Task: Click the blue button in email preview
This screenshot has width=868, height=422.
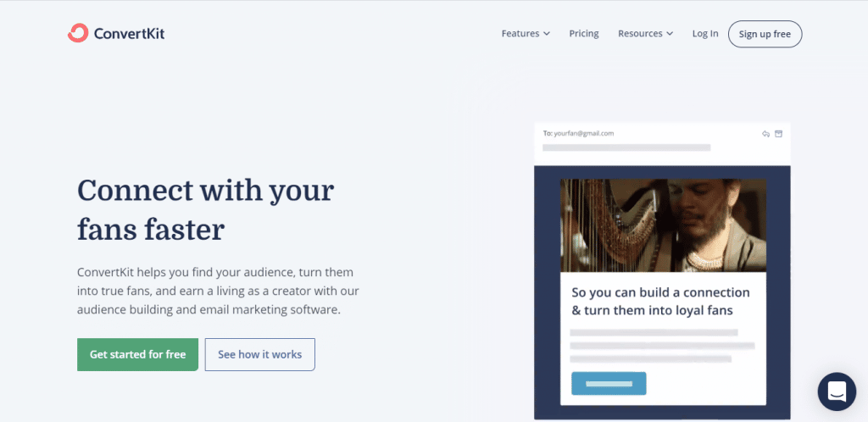Action: coord(609,383)
